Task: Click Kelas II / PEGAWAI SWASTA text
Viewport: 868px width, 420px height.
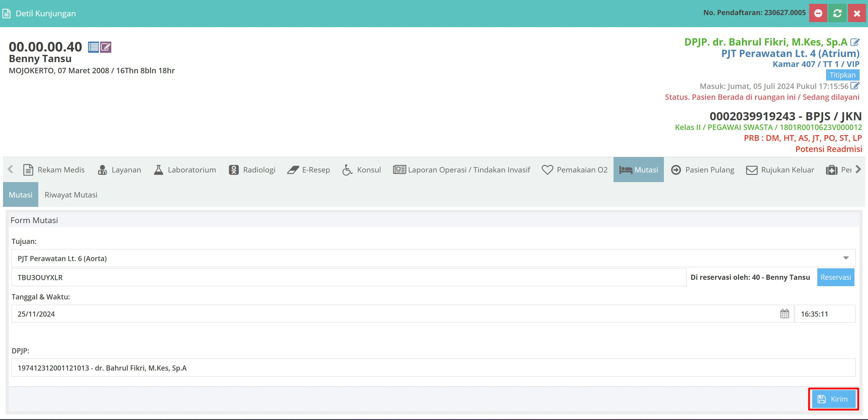Action: pos(768,127)
